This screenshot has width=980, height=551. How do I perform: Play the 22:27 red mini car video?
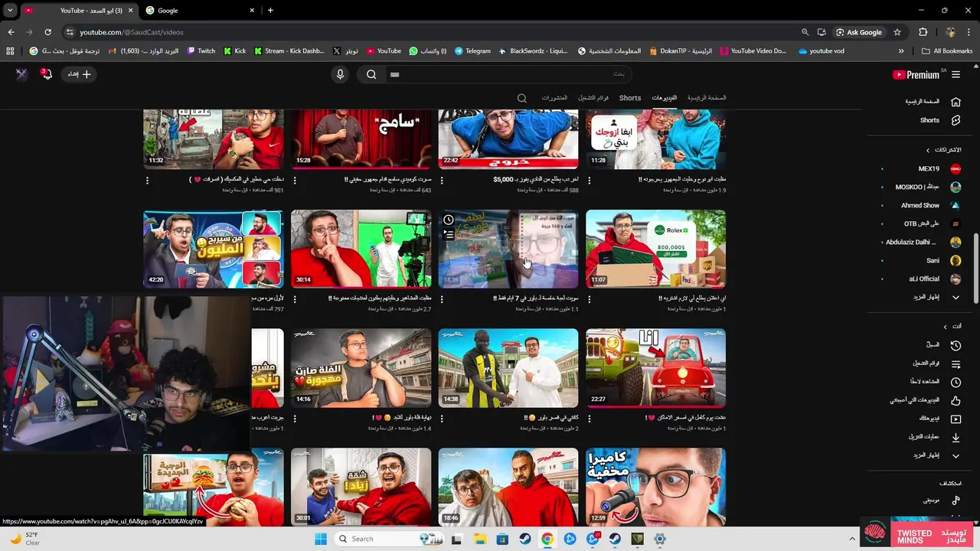tap(655, 368)
